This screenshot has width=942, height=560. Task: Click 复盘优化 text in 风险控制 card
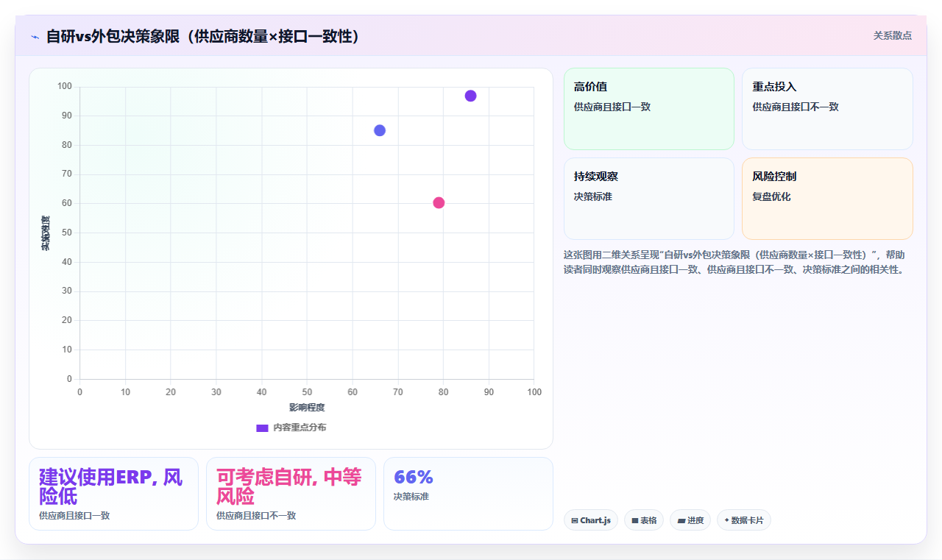771,196
